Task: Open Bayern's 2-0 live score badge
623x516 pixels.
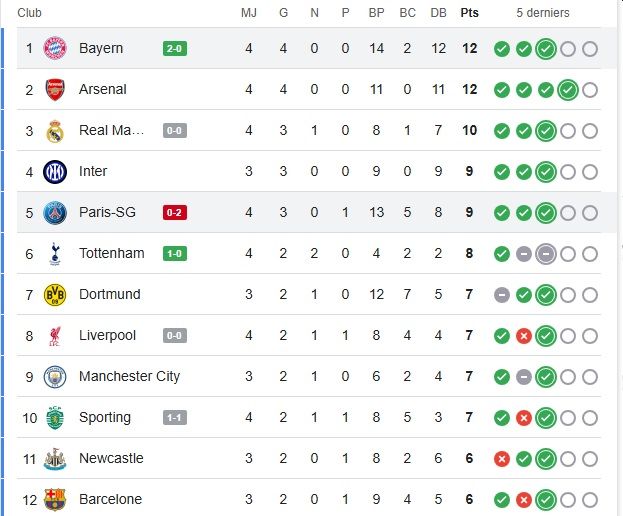Action: [175, 48]
